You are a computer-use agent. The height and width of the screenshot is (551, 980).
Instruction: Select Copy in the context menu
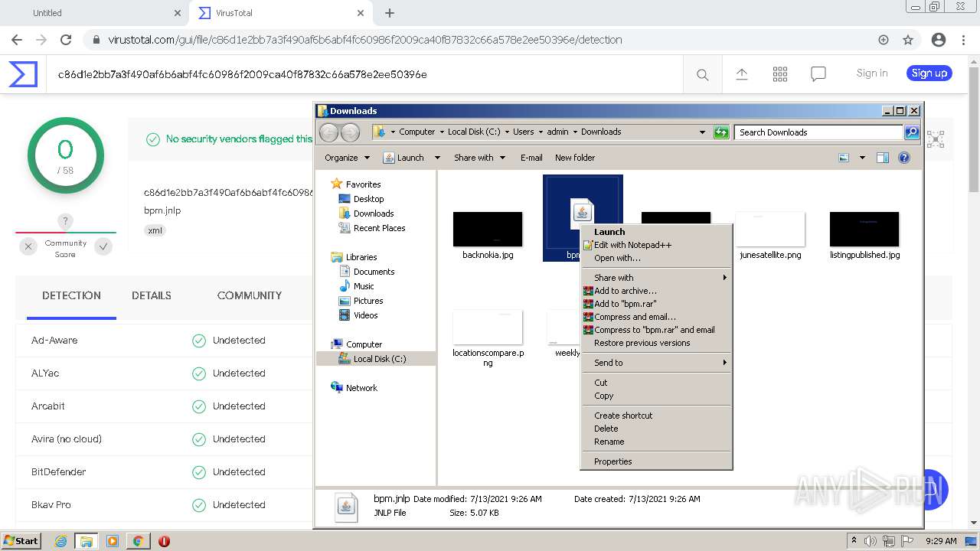point(656,396)
